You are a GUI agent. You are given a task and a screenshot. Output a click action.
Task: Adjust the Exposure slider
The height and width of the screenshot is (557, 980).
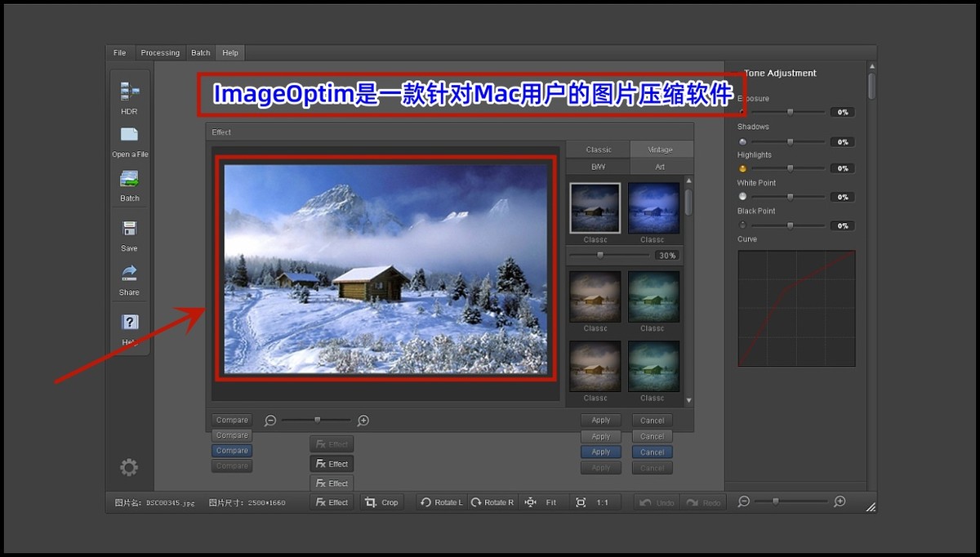click(x=790, y=112)
